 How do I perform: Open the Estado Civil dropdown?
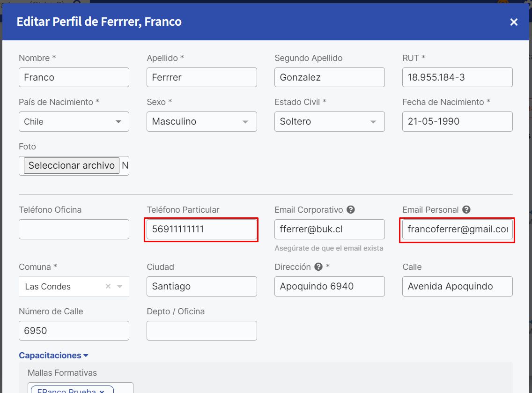point(330,122)
